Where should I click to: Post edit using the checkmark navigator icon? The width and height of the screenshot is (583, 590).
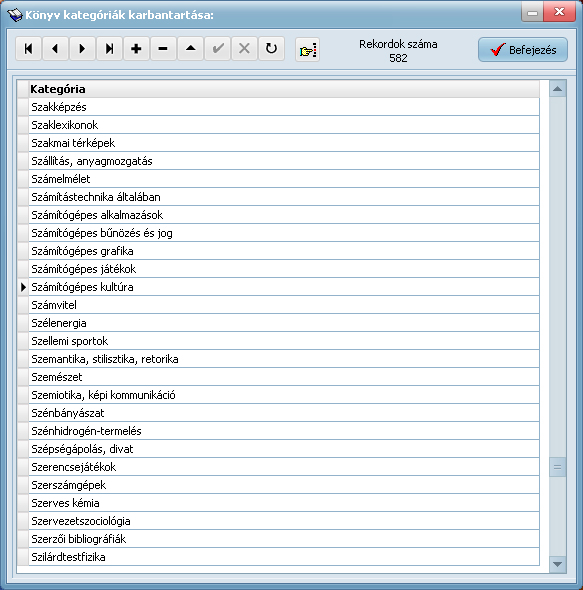click(218, 49)
